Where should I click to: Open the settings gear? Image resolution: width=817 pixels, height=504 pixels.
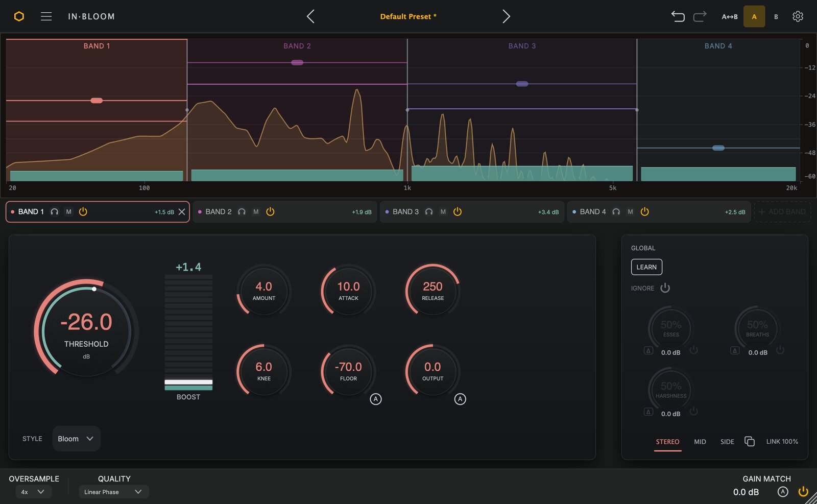coord(798,16)
